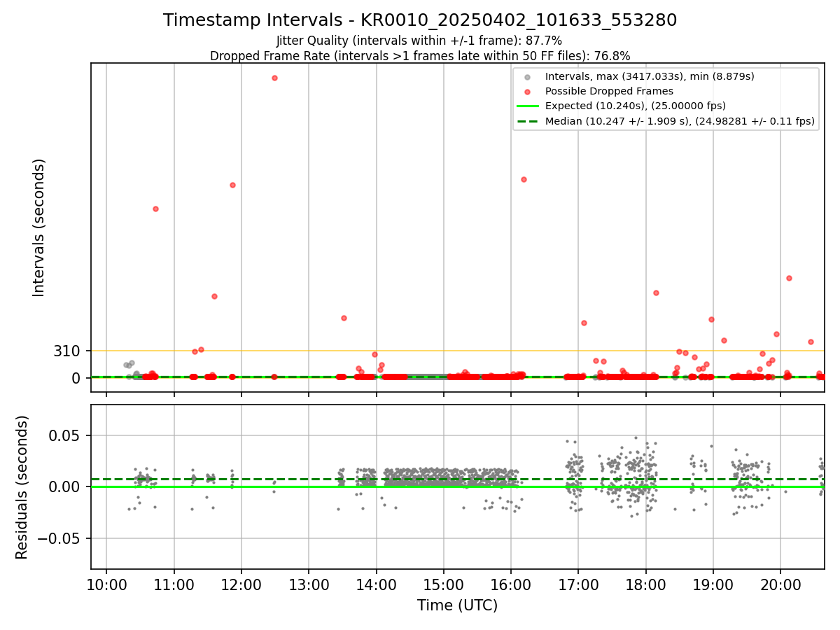The height and width of the screenshot is (630, 840).
Task: Click the '310' y-axis tick label
Action: point(67,351)
